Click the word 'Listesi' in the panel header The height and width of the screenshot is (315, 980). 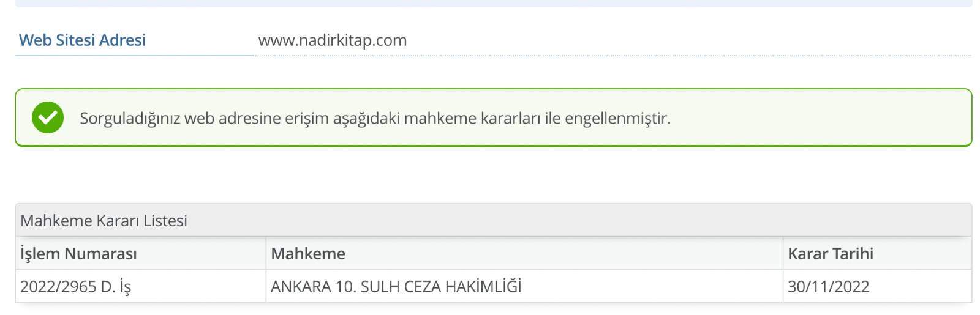pos(165,221)
